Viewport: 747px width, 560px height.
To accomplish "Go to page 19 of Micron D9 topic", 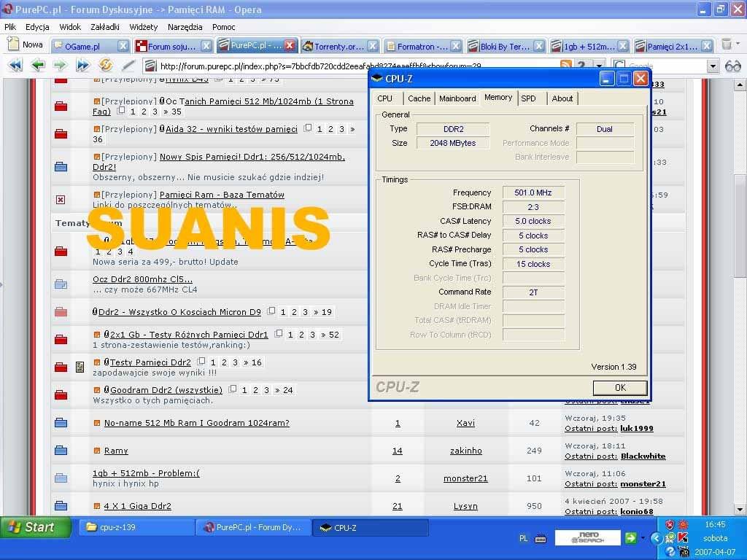I will click(326, 312).
